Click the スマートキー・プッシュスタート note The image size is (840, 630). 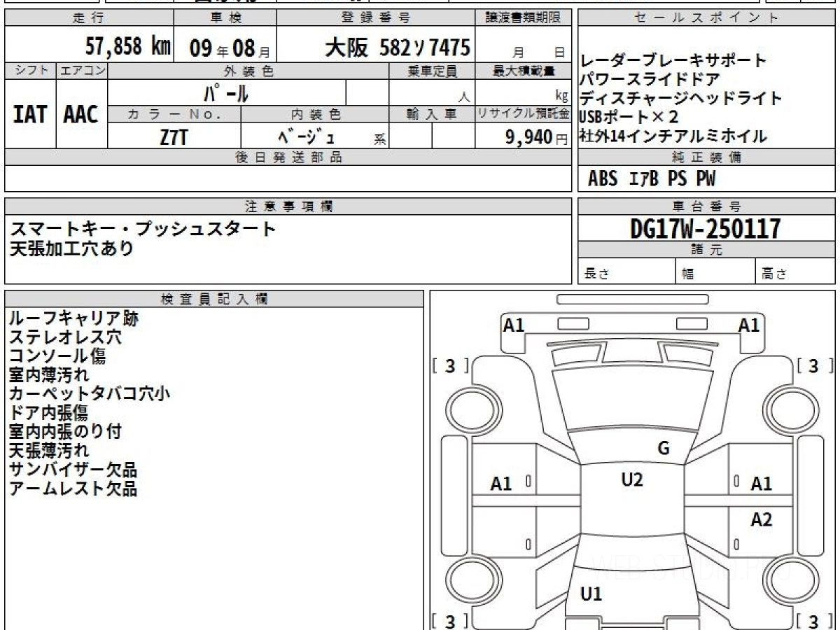coord(143,228)
